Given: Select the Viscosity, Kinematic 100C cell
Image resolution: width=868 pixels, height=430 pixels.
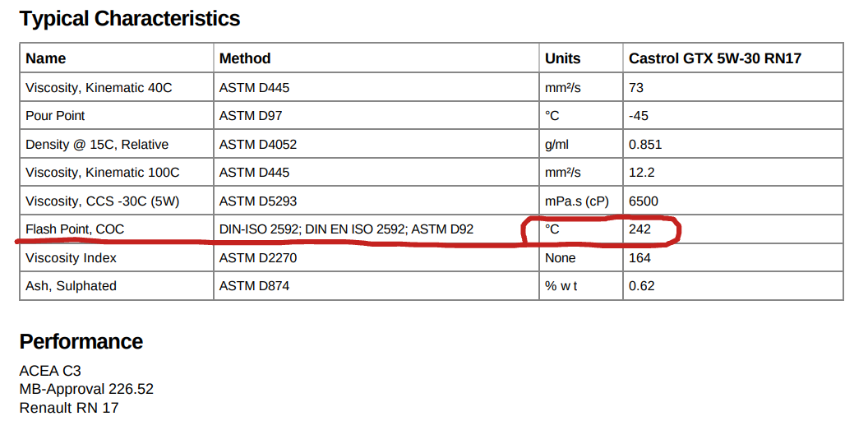Looking at the screenshot, I should click(x=103, y=173).
